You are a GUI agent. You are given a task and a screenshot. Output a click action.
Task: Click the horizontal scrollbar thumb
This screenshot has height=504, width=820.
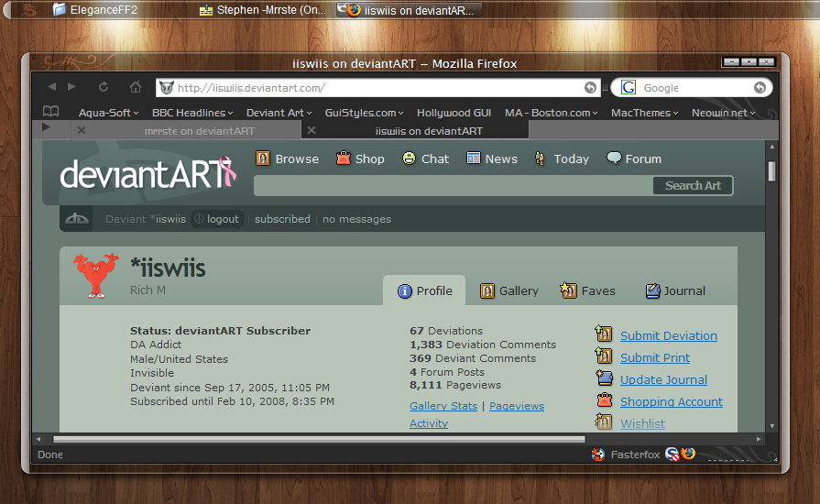pos(319,439)
